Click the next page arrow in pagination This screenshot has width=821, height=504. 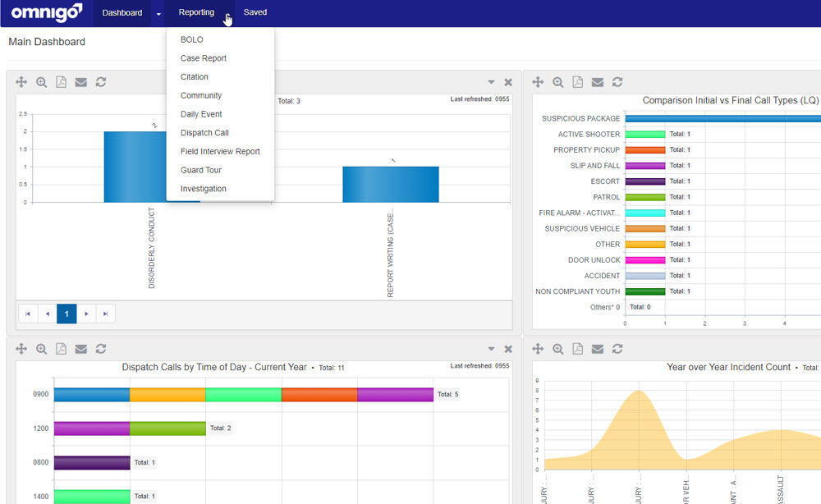point(86,314)
